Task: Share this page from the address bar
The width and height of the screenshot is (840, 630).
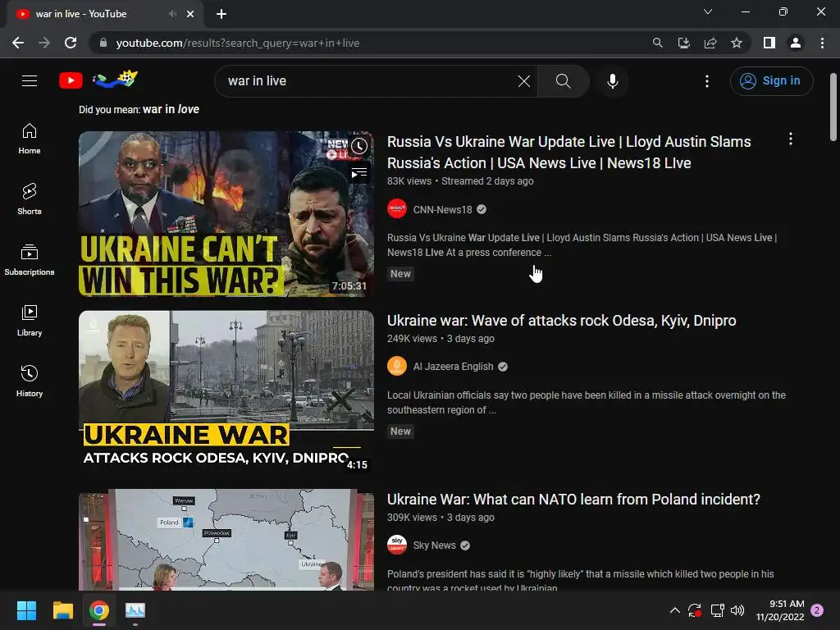Action: (x=710, y=43)
